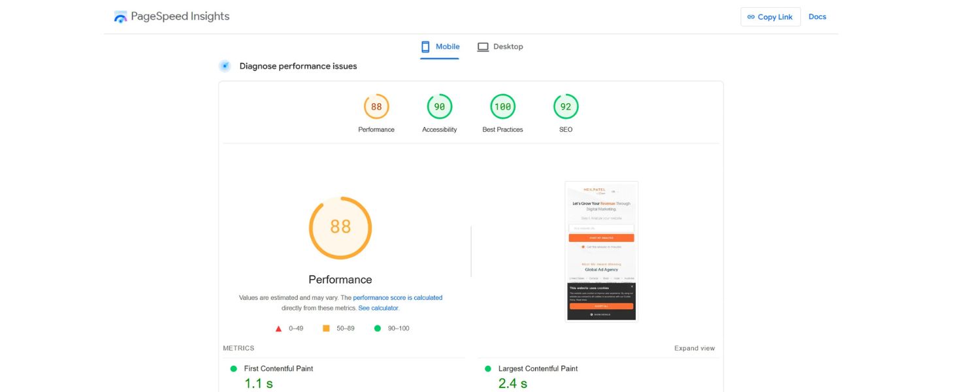
Task: Expand view of the page screenshots
Action: (694, 348)
